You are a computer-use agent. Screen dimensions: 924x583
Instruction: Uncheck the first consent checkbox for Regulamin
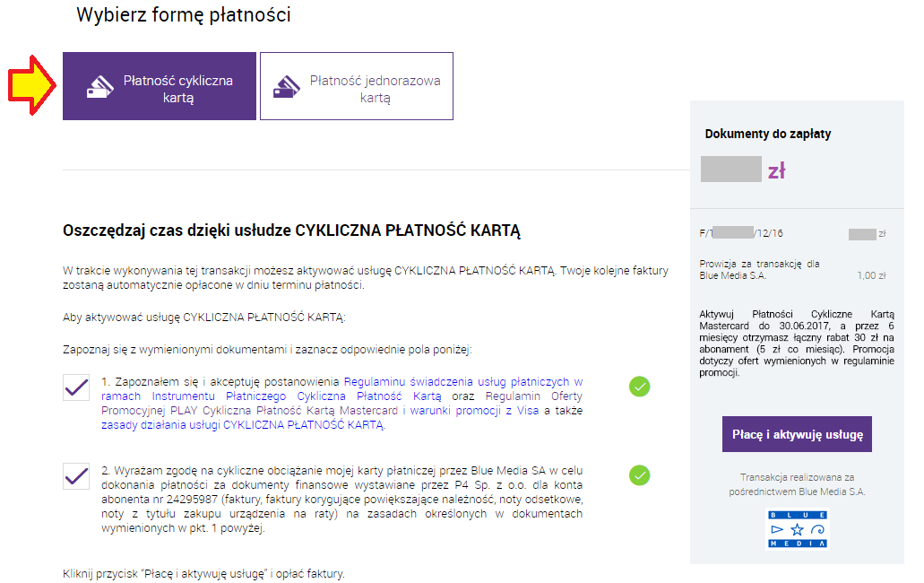click(x=76, y=387)
